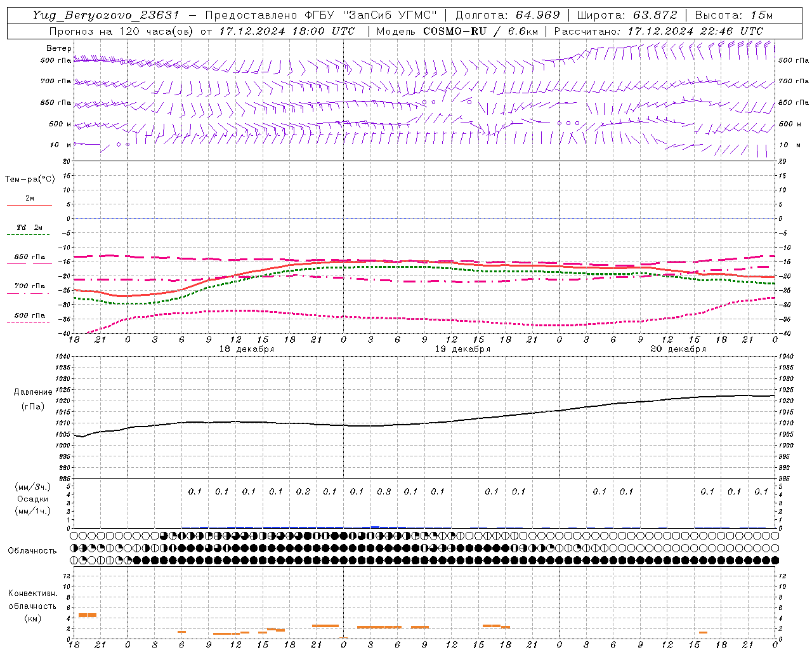This screenshot has height=650, width=812.
Task: Click the 'Тем-ра(°C)' temperature label
Action: (x=30, y=179)
